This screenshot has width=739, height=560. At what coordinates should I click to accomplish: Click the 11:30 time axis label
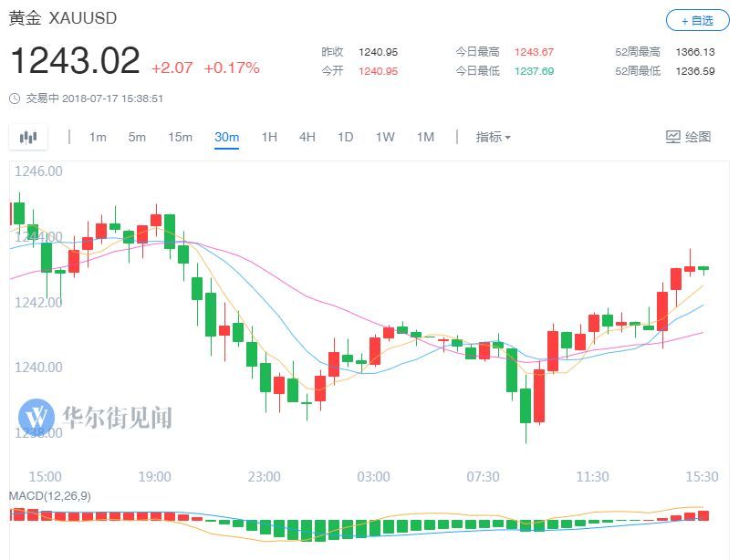coord(592,477)
